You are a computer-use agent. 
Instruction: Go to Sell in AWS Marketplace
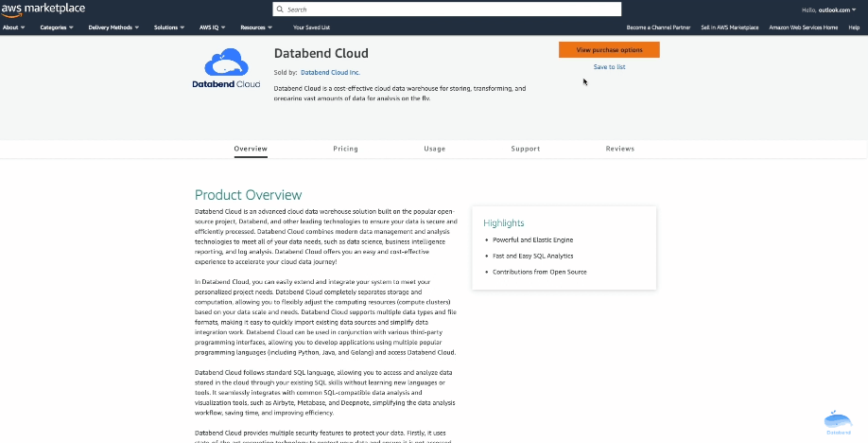tap(730, 27)
